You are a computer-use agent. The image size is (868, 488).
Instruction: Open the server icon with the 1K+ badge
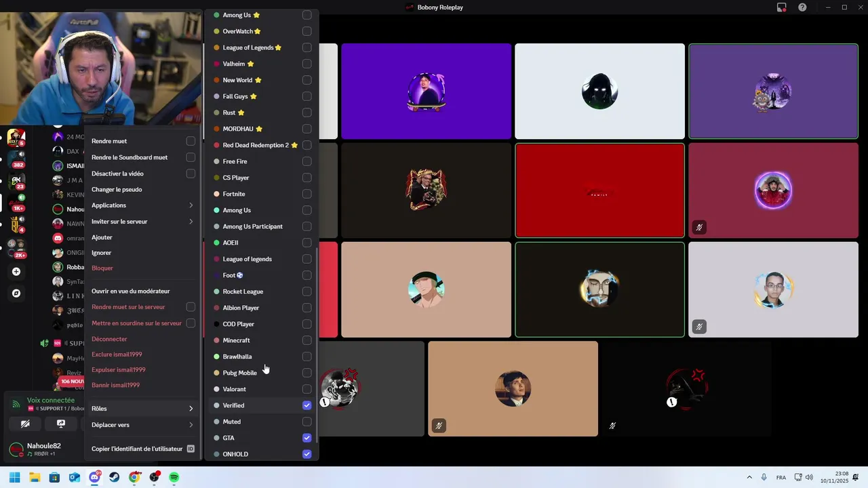(16, 202)
